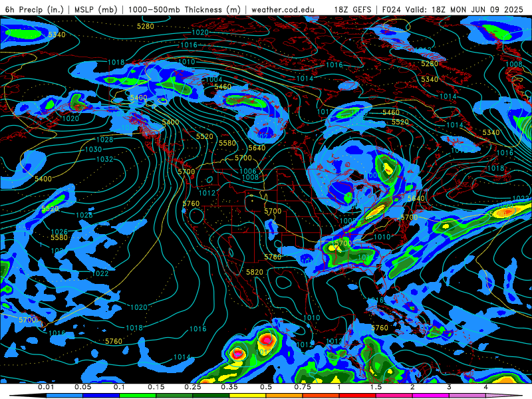Screen dimensions: 532x399
Task: Click the 5820 thickness contour label
Action: point(255,272)
